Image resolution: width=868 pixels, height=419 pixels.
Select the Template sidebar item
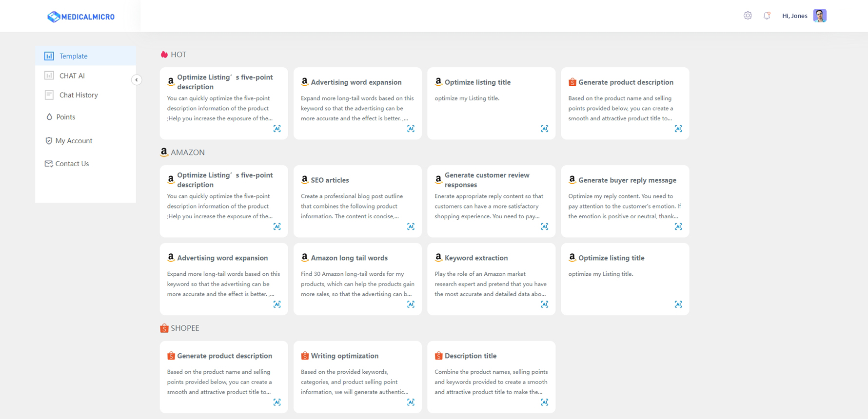coord(85,56)
